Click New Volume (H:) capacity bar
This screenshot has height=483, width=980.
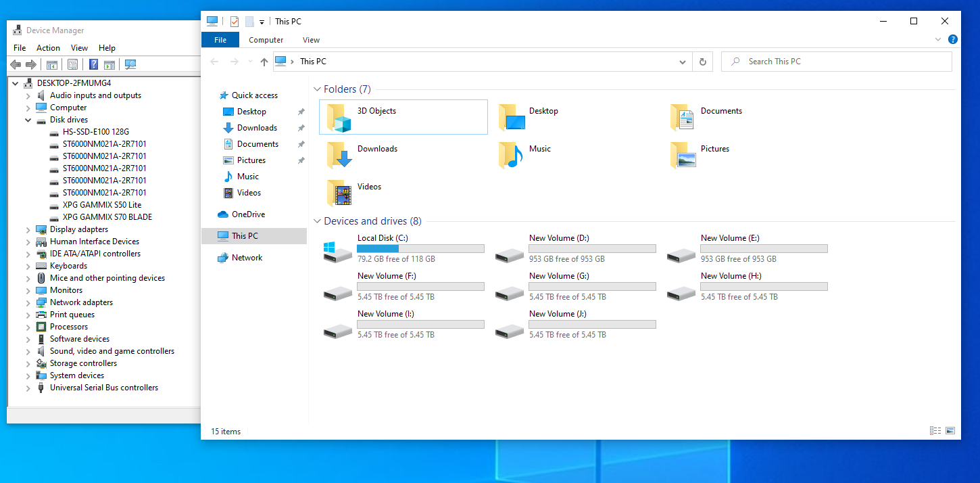764,287
